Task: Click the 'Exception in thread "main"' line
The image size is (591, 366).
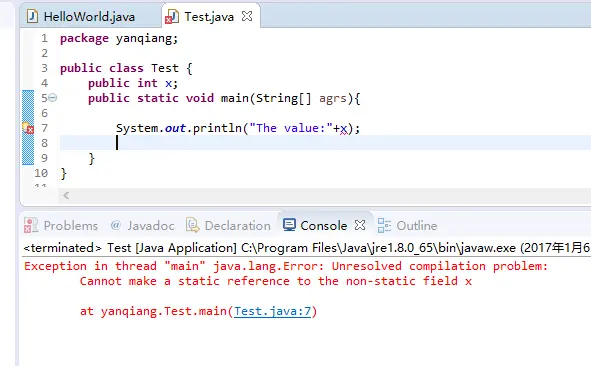Action: [286, 266]
